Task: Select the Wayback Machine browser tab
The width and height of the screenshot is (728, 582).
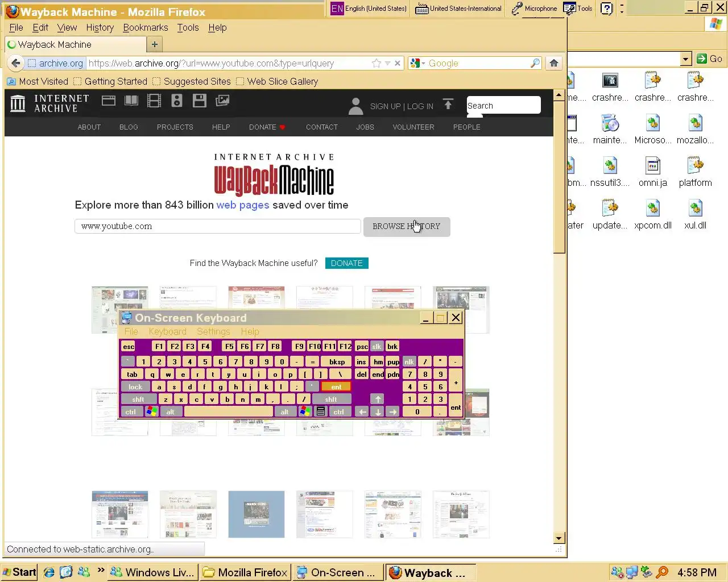Action: click(75, 44)
